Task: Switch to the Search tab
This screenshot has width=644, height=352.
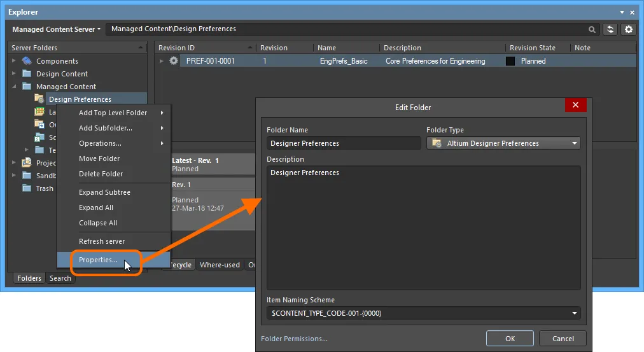Action: 60,278
